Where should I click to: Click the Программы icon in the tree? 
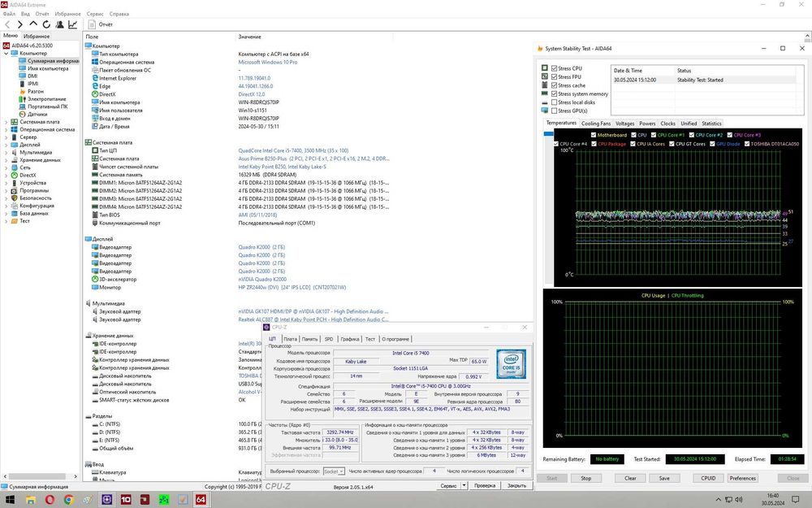[x=15, y=190]
